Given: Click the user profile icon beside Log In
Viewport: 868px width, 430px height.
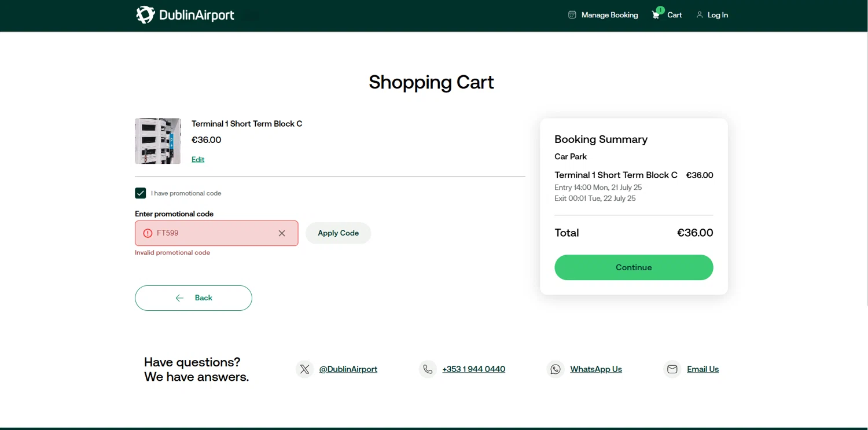Looking at the screenshot, I should coord(700,15).
